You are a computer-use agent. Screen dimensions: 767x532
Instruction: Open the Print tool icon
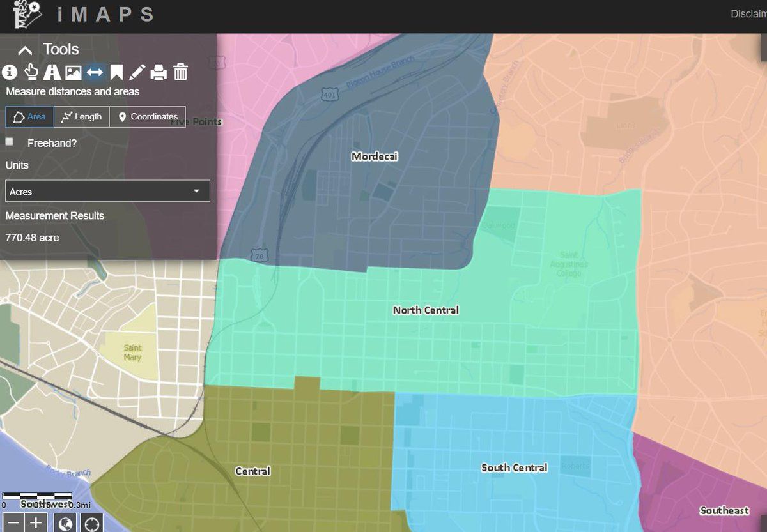point(159,72)
